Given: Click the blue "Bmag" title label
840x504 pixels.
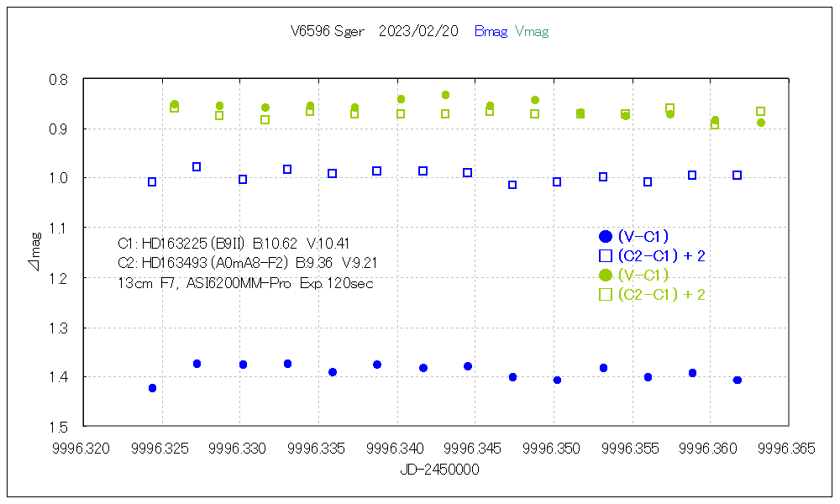Looking at the screenshot, I should [x=491, y=32].
